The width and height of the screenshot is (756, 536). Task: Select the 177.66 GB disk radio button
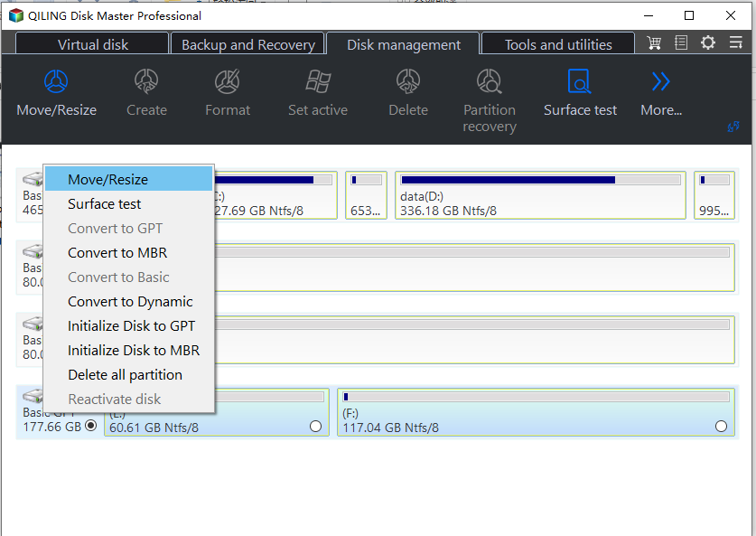[90, 426]
